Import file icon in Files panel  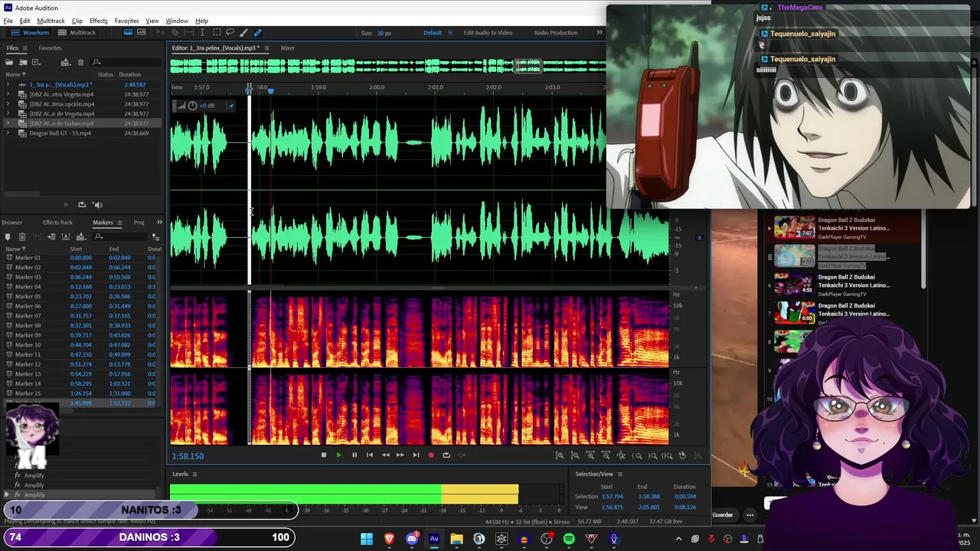coord(23,62)
